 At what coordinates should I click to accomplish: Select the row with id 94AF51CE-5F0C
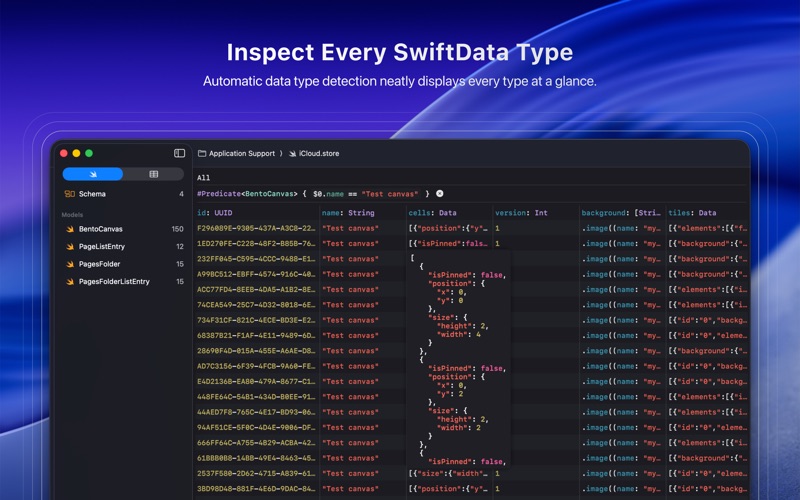(x=470, y=427)
